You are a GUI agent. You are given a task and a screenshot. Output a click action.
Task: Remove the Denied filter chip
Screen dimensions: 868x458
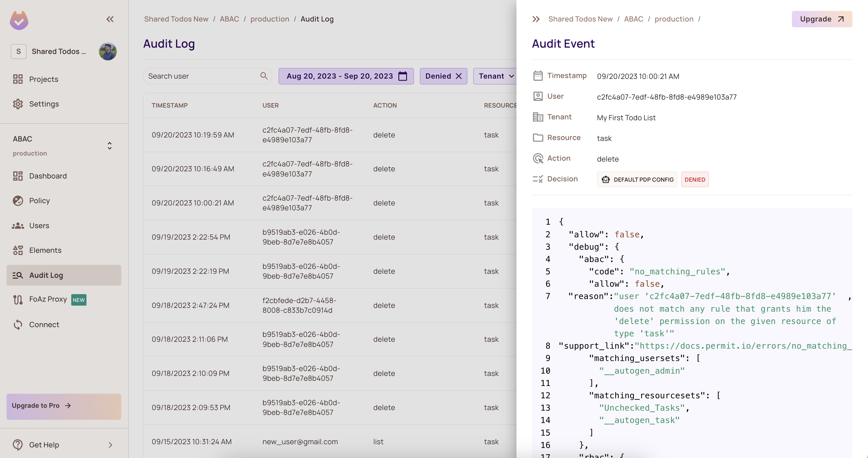[459, 76]
